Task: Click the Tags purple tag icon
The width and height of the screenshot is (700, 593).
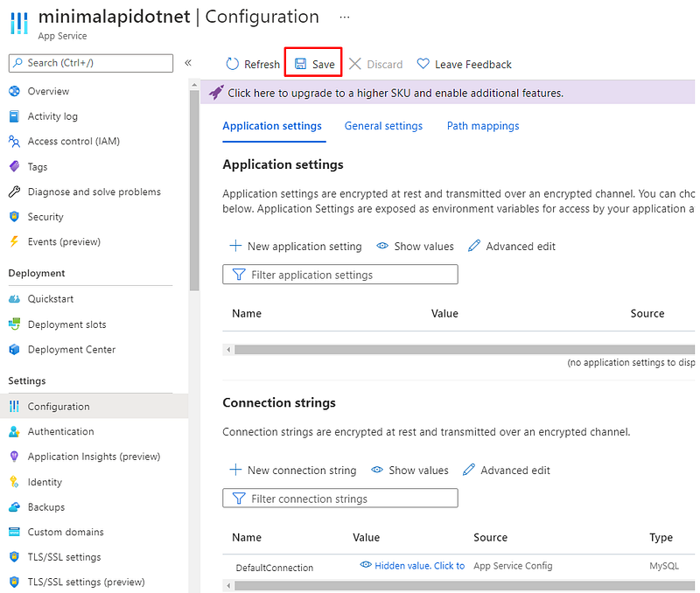Action: [x=14, y=166]
